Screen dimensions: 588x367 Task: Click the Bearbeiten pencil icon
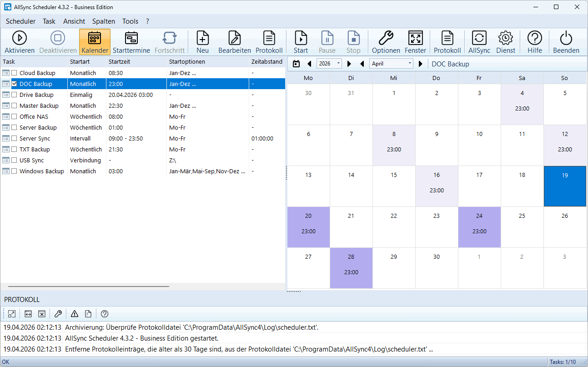[x=235, y=42]
